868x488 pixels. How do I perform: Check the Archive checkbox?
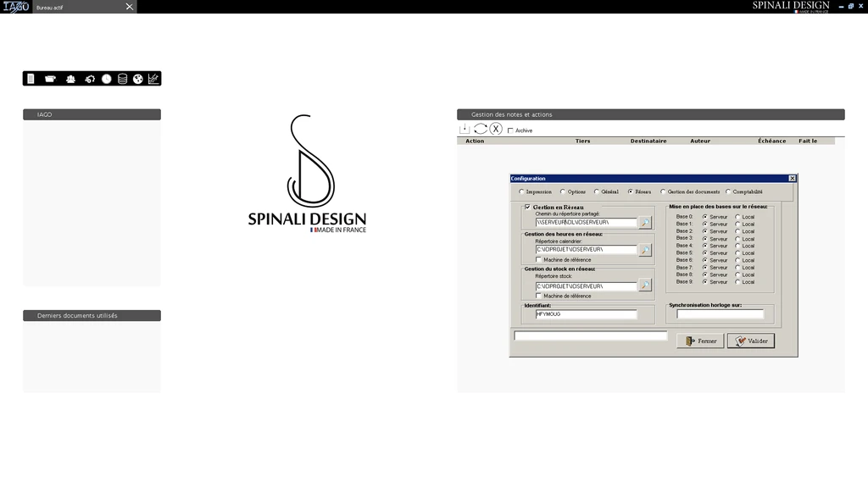point(511,130)
